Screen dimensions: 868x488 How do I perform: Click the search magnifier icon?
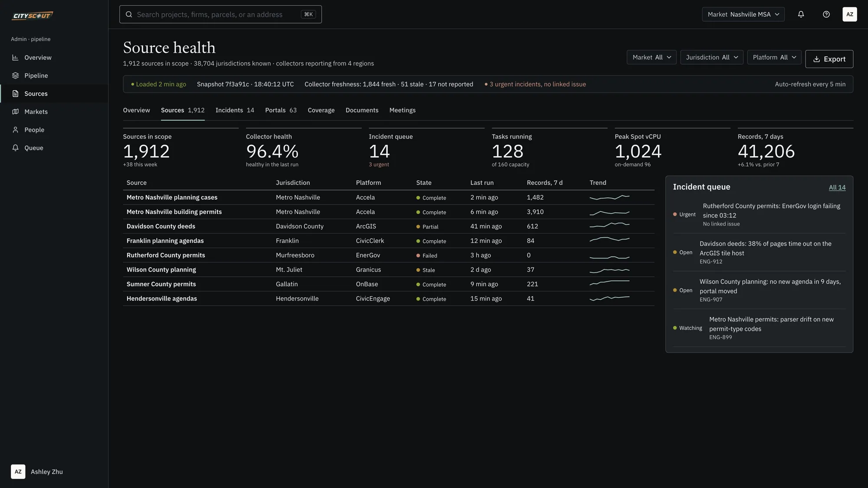click(x=129, y=14)
